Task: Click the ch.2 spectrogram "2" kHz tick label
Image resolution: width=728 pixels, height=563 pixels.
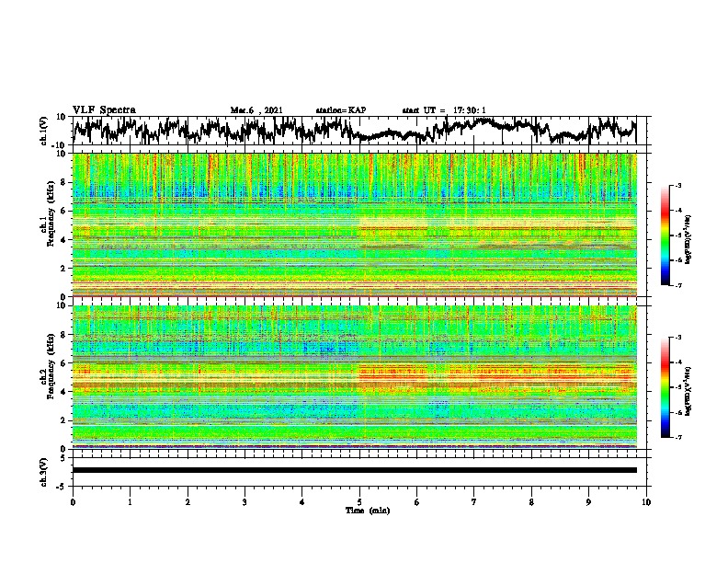Action: pyautogui.click(x=64, y=420)
